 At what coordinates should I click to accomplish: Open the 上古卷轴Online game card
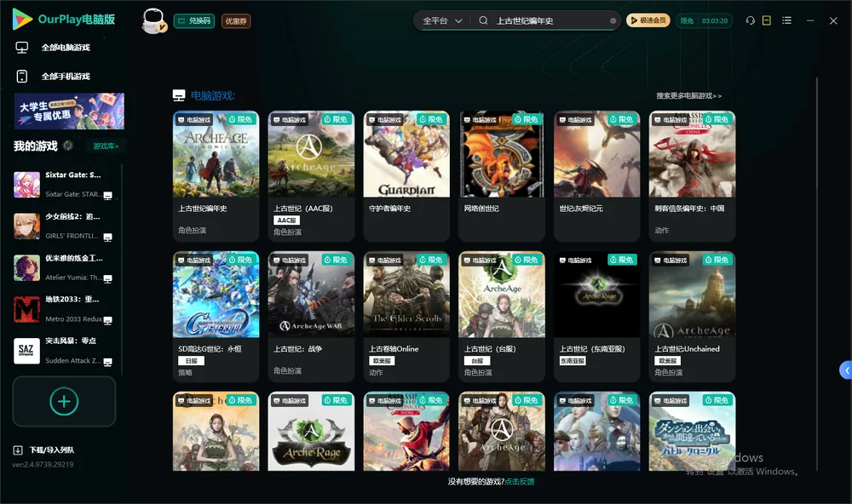406,317
